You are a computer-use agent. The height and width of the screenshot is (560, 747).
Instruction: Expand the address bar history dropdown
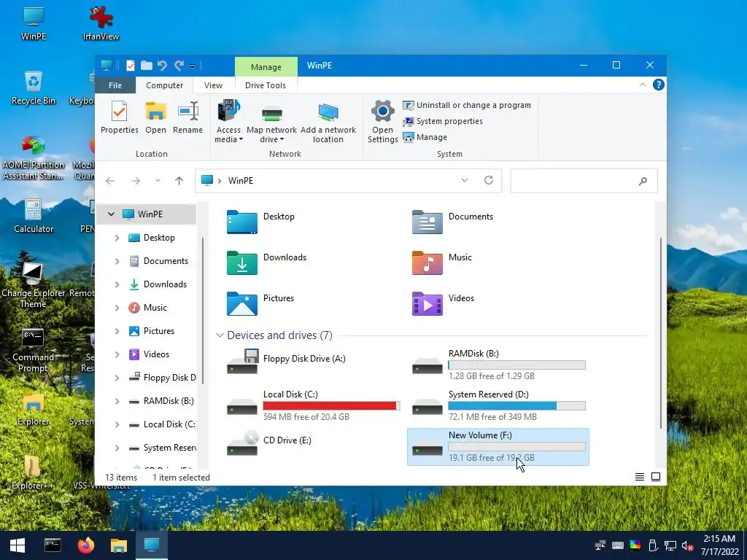coord(465,181)
